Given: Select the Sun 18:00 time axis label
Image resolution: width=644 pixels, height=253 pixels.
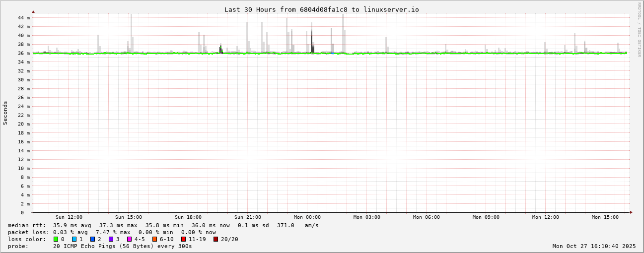Looking at the screenshot, I should 188,217.
